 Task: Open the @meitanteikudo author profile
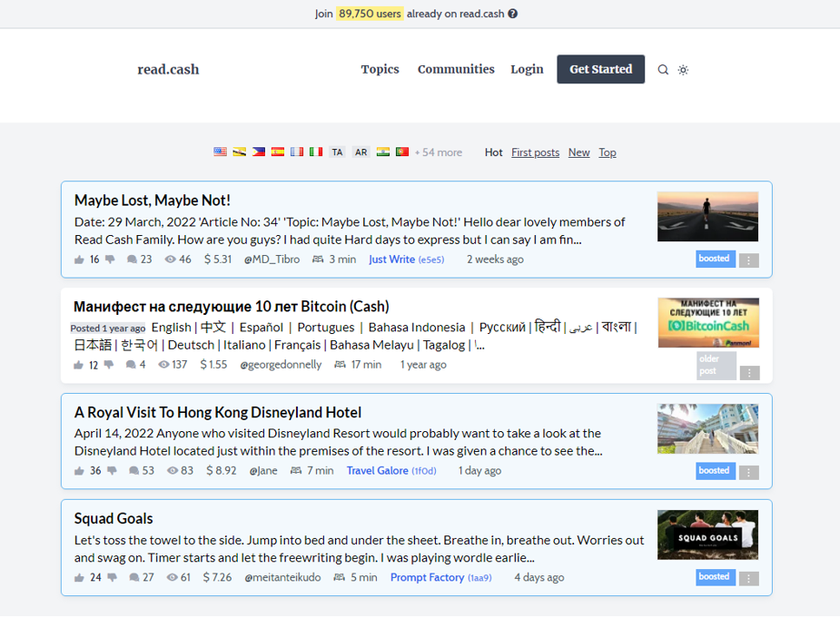pos(282,577)
